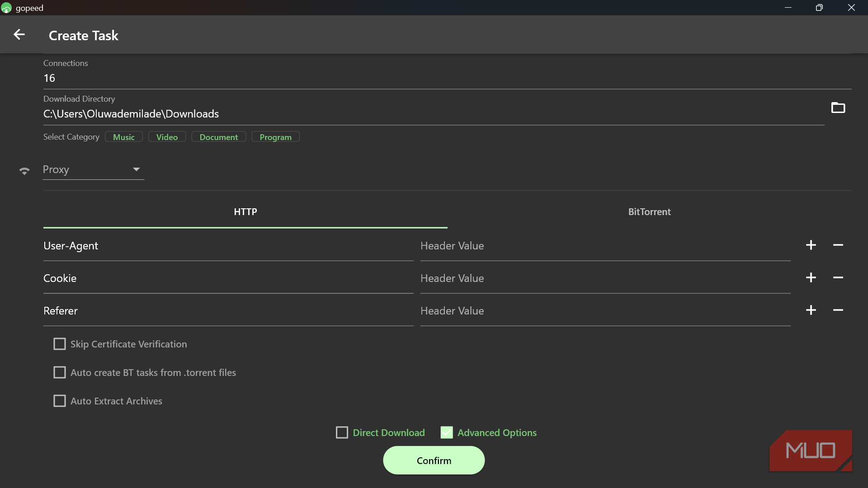This screenshot has width=868, height=488.
Task: Click the User-Agent header name field
Action: (228, 246)
